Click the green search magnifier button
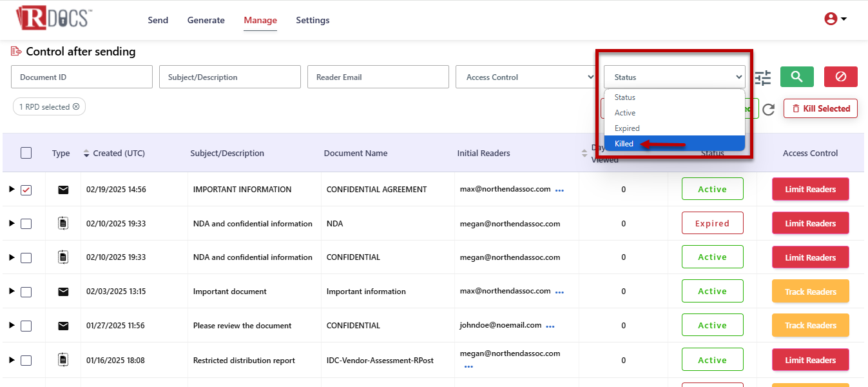This screenshot has width=868, height=387. point(796,77)
